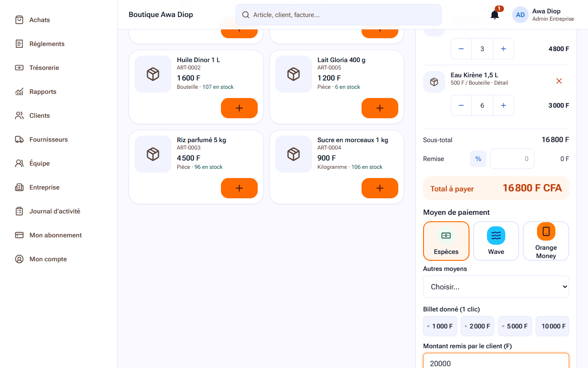Click the Sucre en morceaux box icon

point(294,154)
